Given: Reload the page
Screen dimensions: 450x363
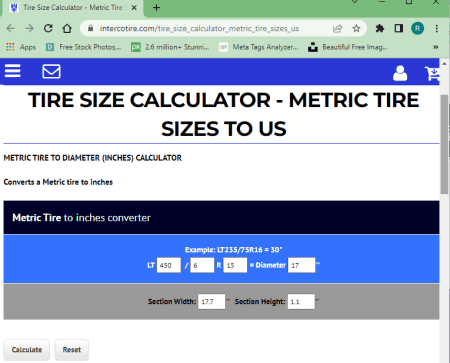Looking at the screenshot, I should click(48, 28).
